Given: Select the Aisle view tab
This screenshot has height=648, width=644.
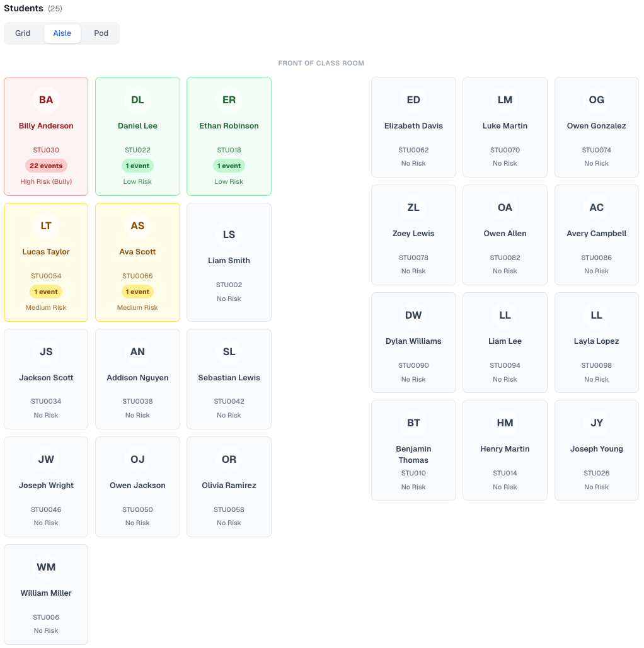Looking at the screenshot, I should tap(62, 33).
